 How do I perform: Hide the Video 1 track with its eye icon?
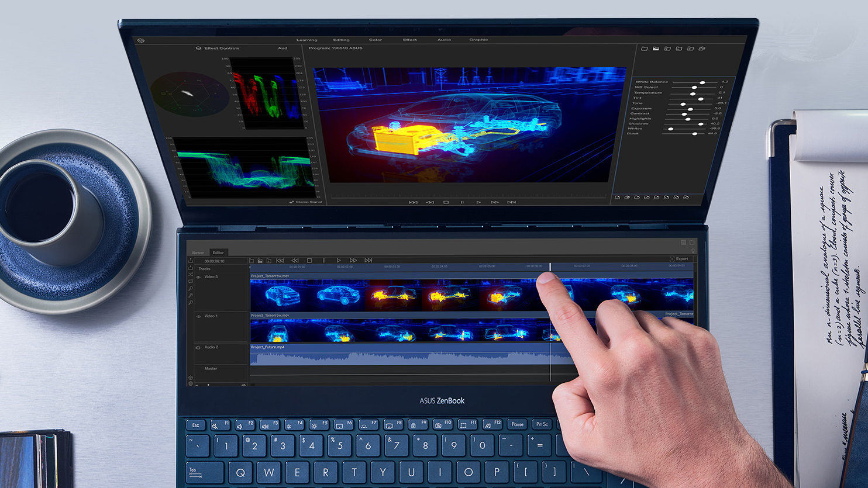point(198,316)
